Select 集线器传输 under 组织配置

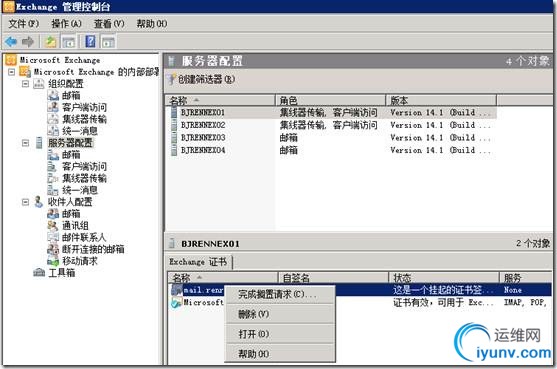[84, 119]
